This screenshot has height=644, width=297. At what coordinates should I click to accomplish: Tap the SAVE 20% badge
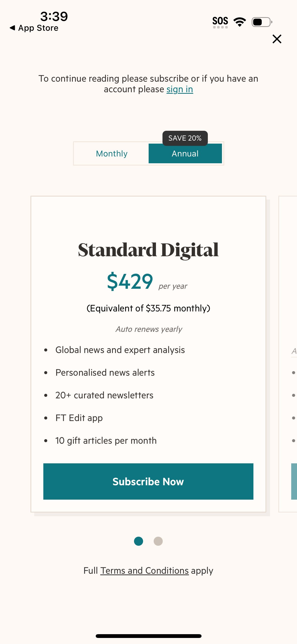pos(185,138)
